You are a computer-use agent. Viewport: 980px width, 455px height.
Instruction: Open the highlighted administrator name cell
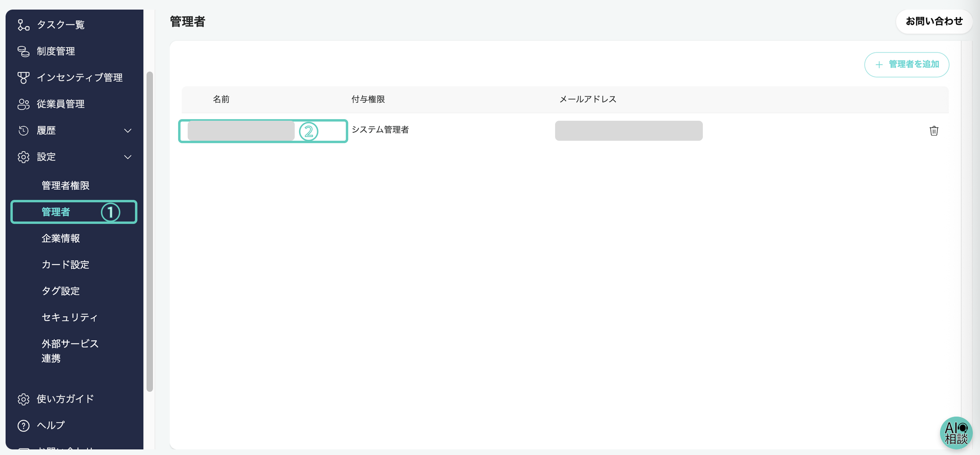coord(241,131)
